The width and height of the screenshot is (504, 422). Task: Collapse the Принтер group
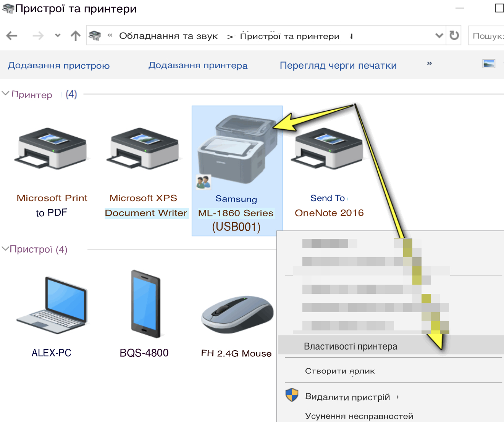(x=5, y=93)
